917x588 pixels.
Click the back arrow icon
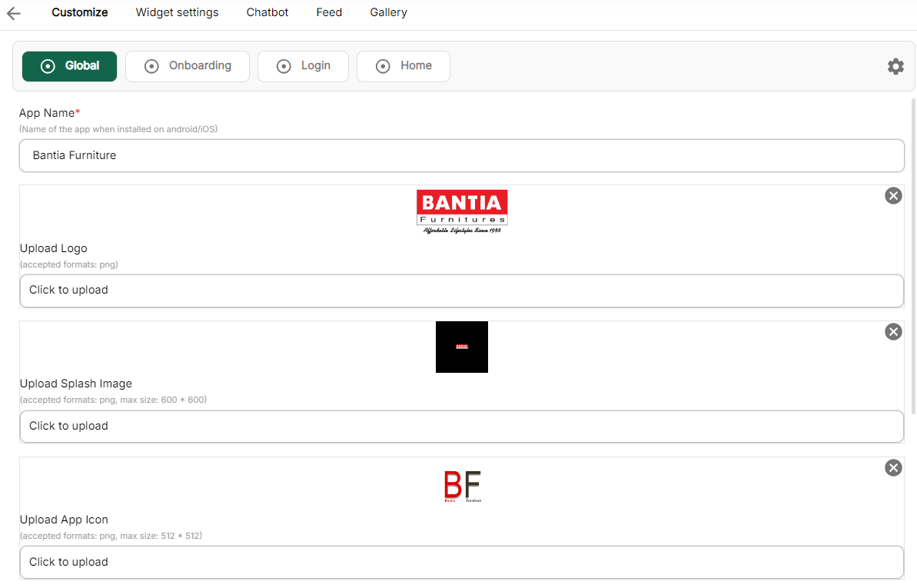[x=13, y=13]
